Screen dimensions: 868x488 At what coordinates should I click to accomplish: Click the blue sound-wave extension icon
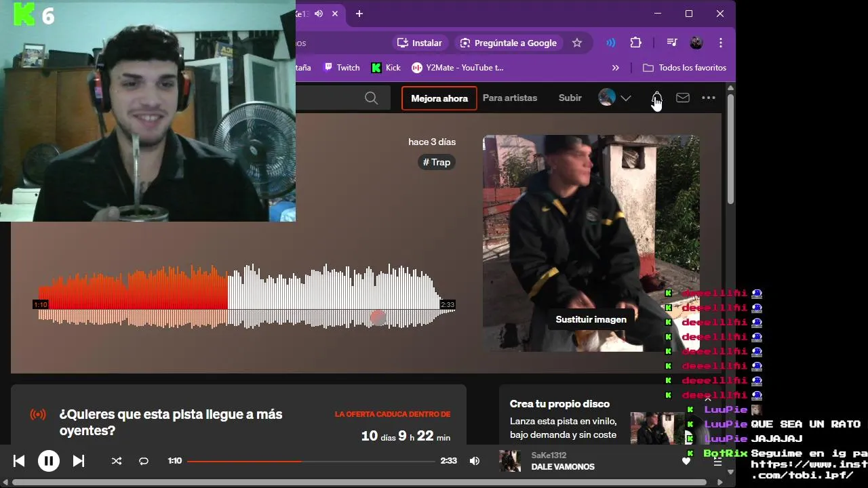click(611, 43)
